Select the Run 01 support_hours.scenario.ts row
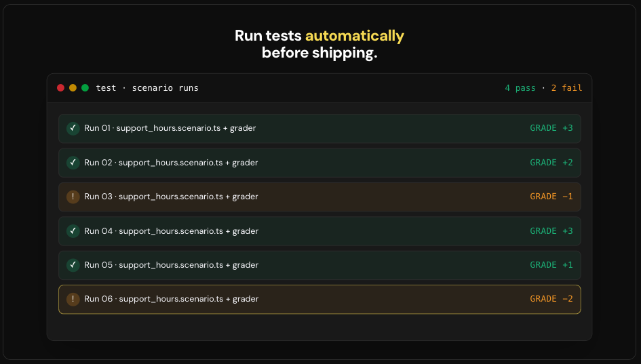641x364 pixels. (x=319, y=128)
